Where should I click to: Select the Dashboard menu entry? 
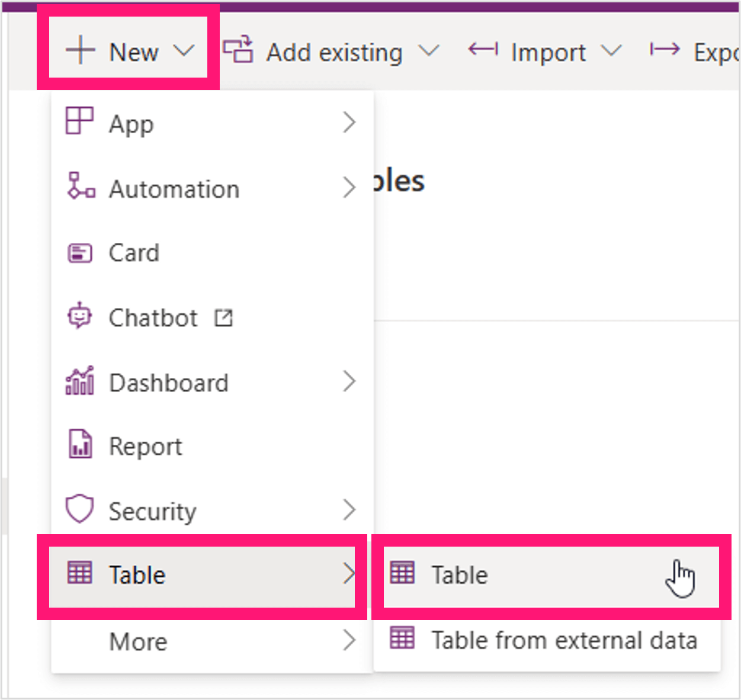(x=212, y=383)
